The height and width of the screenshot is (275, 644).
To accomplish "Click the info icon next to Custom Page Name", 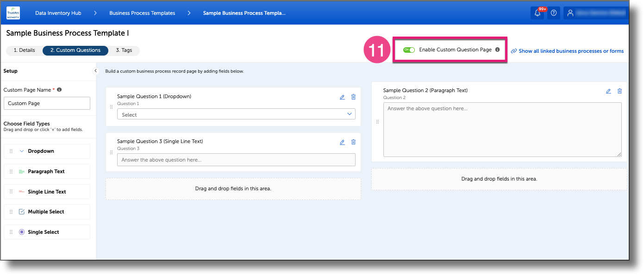I will click(x=59, y=89).
